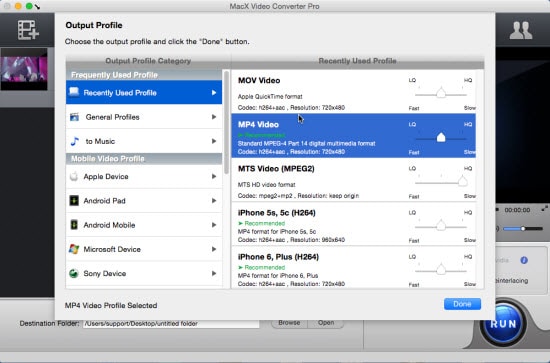
Task: Click the blue info icon in main window
Action: 524,260
